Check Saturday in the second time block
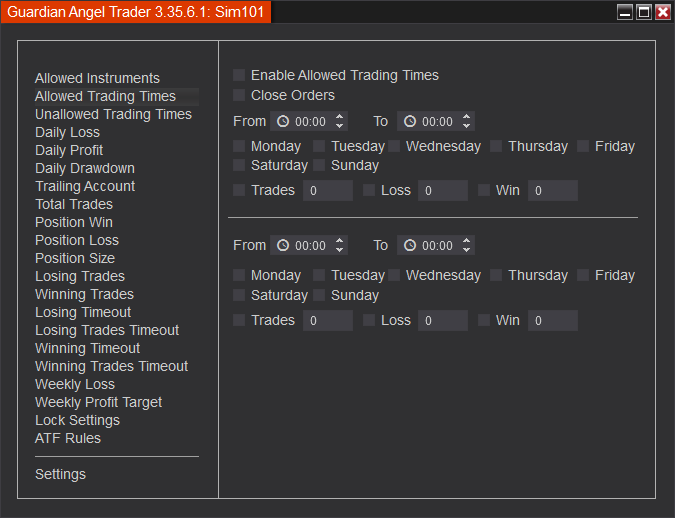 click(x=239, y=295)
